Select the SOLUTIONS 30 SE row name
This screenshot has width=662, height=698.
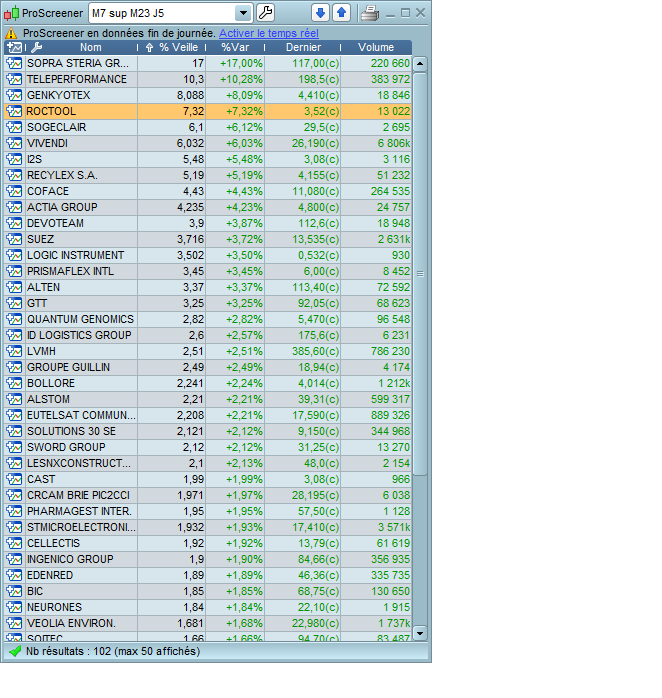pyautogui.click(x=71, y=431)
